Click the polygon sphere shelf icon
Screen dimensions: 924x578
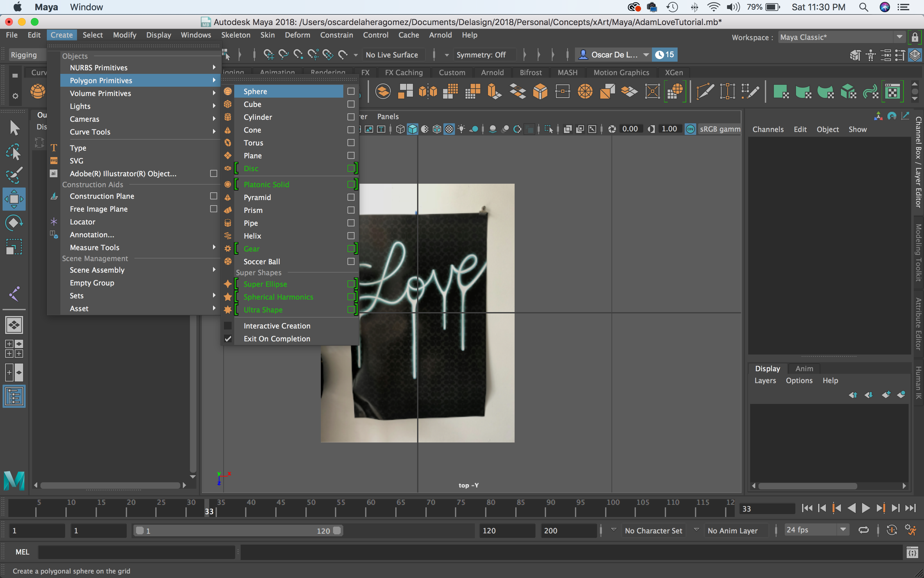point(38,92)
